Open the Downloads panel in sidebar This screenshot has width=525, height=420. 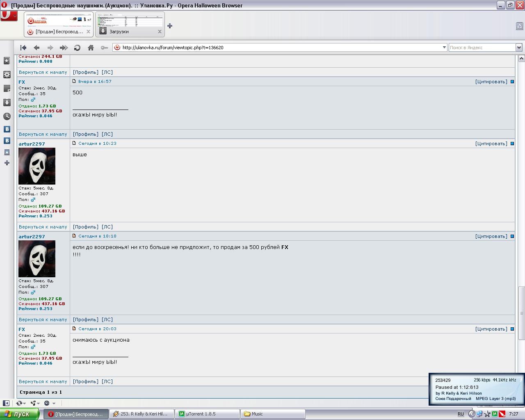coord(7,103)
